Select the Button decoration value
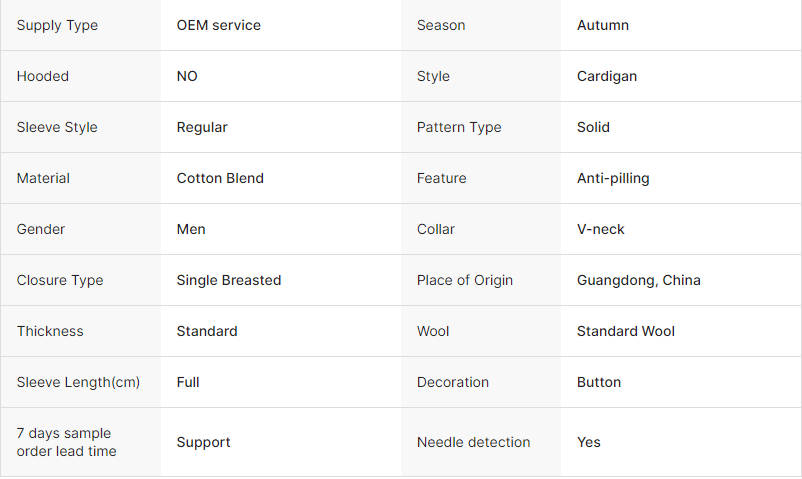The height and width of the screenshot is (479, 802). coord(598,382)
